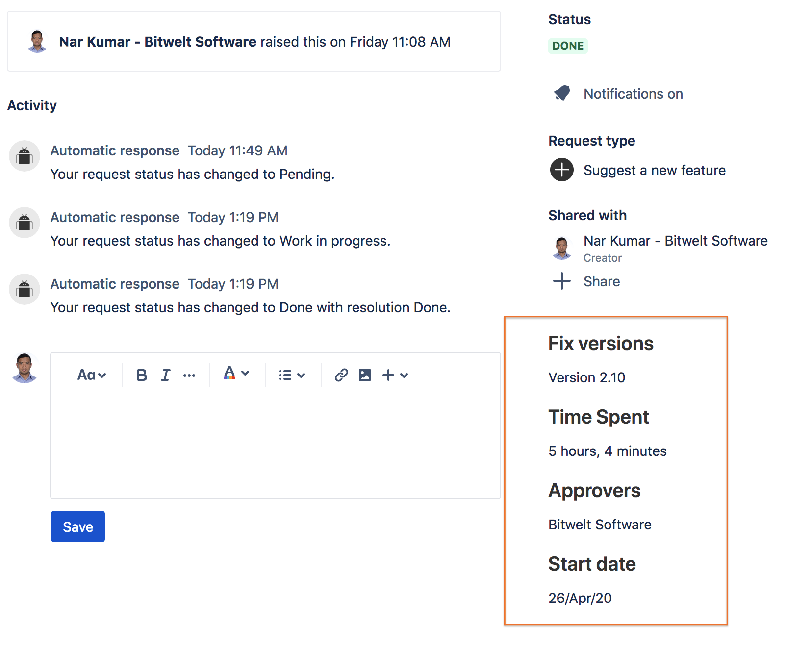This screenshot has height=651, width=812.
Task: Open the text color dropdown
Action: (x=237, y=374)
